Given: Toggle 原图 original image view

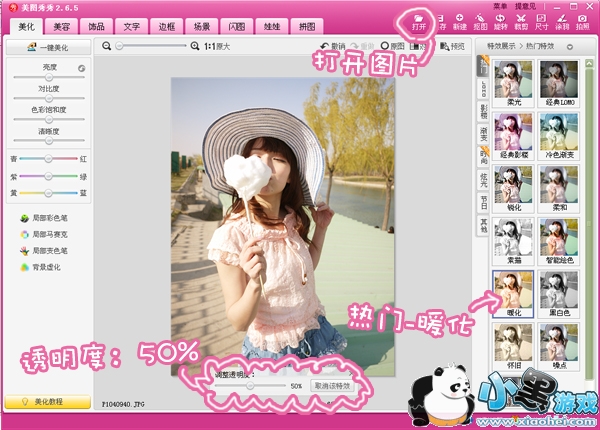Looking at the screenshot, I should coord(393,46).
